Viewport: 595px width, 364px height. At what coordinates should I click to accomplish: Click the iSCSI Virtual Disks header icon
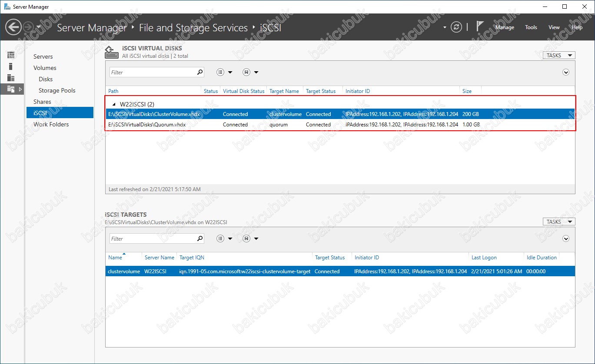[x=112, y=52]
